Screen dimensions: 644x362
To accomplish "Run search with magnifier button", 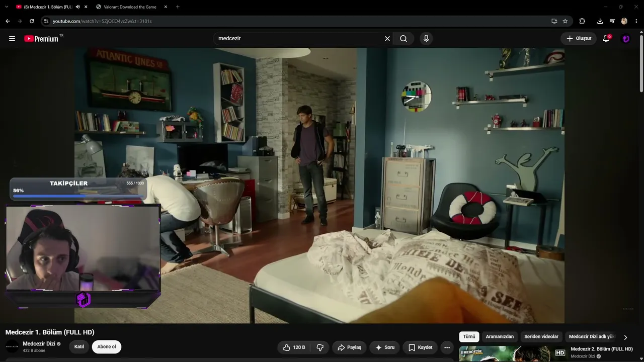I will pos(404,39).
